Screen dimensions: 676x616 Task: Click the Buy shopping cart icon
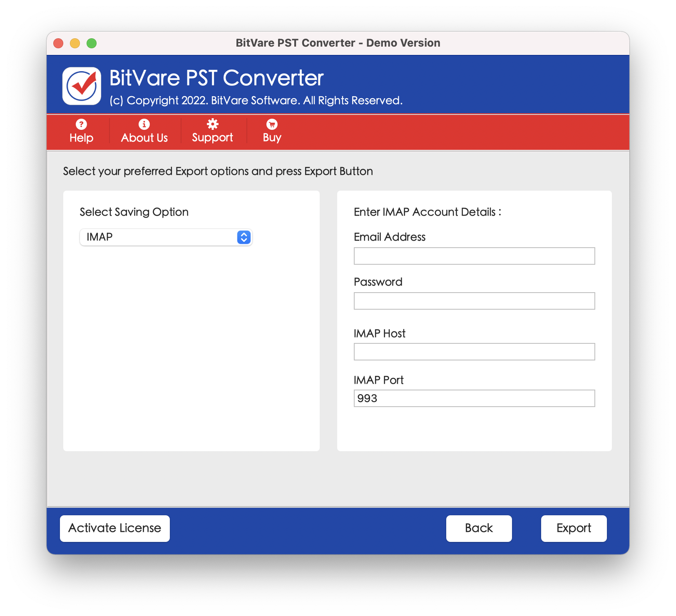(271, 124)
